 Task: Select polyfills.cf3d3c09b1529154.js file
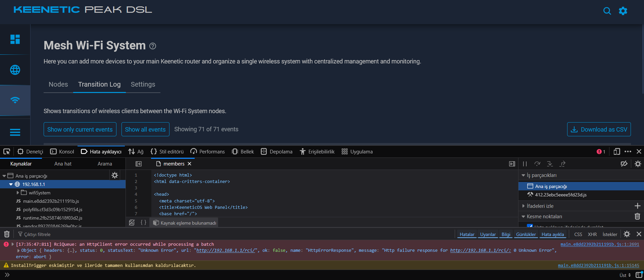tap(52, 209)
